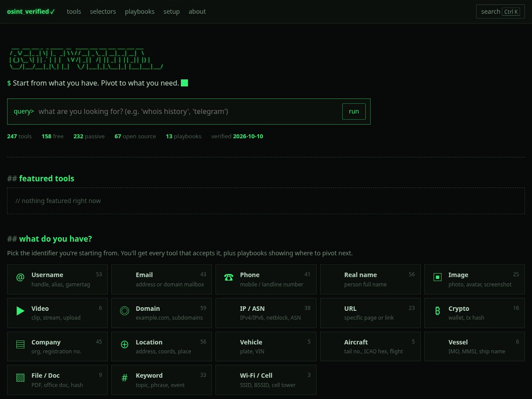Click the hash icon on Keyword card
This screenshot has height=399, width=532.
coord(125,378)
